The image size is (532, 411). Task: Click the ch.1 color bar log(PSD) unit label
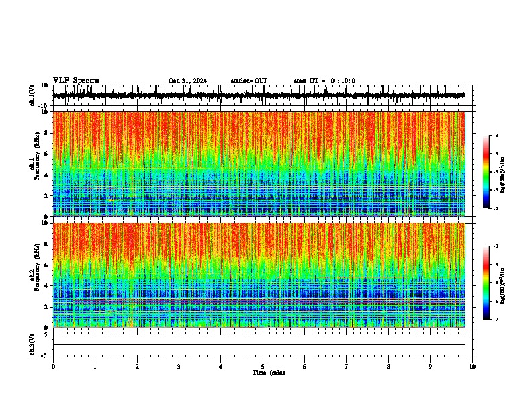503,175
